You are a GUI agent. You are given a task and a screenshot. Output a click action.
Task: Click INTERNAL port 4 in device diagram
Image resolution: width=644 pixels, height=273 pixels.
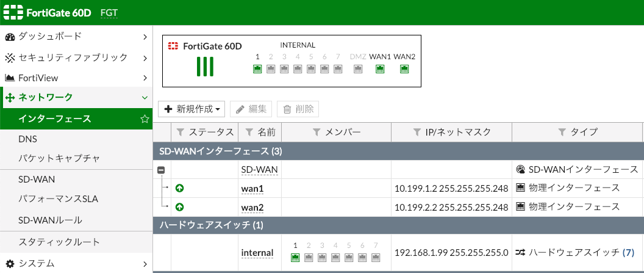tap(298, 69)
